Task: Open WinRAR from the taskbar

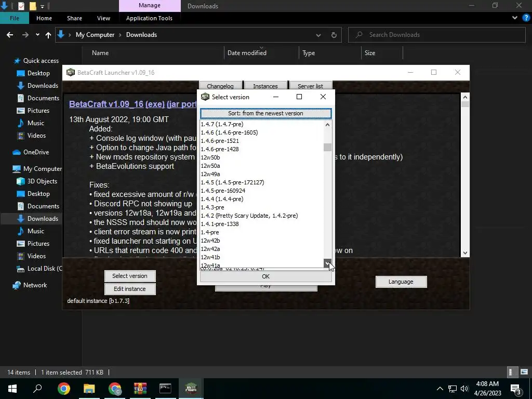Action: tap(140, 389)
